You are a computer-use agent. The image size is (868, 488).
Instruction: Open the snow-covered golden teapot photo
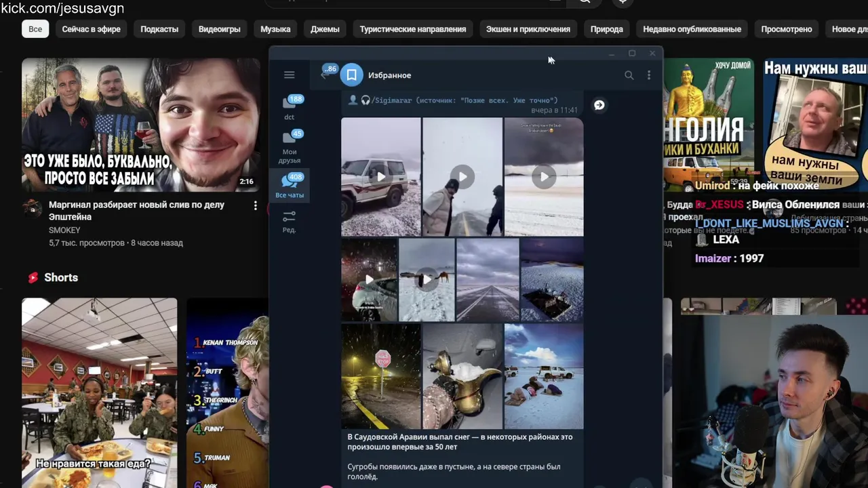pos(462,376)
